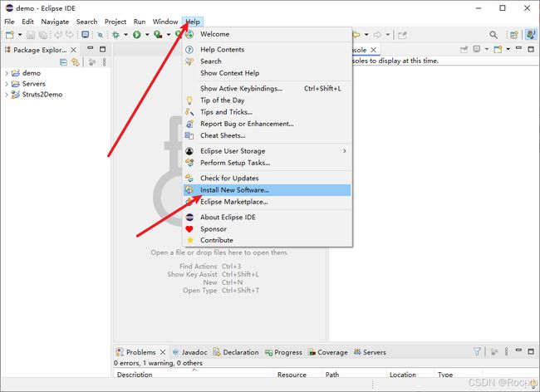Expand the demo project node

pos(6,73)
